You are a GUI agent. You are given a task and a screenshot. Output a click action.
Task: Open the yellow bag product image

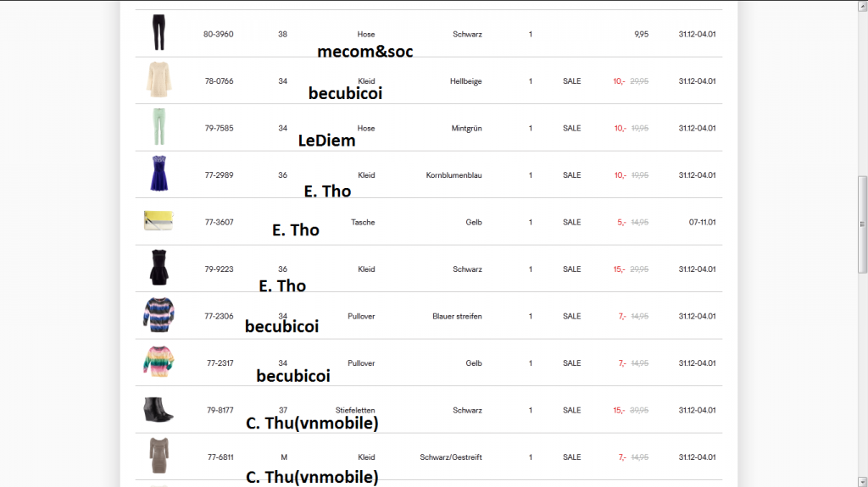point(159,221)
